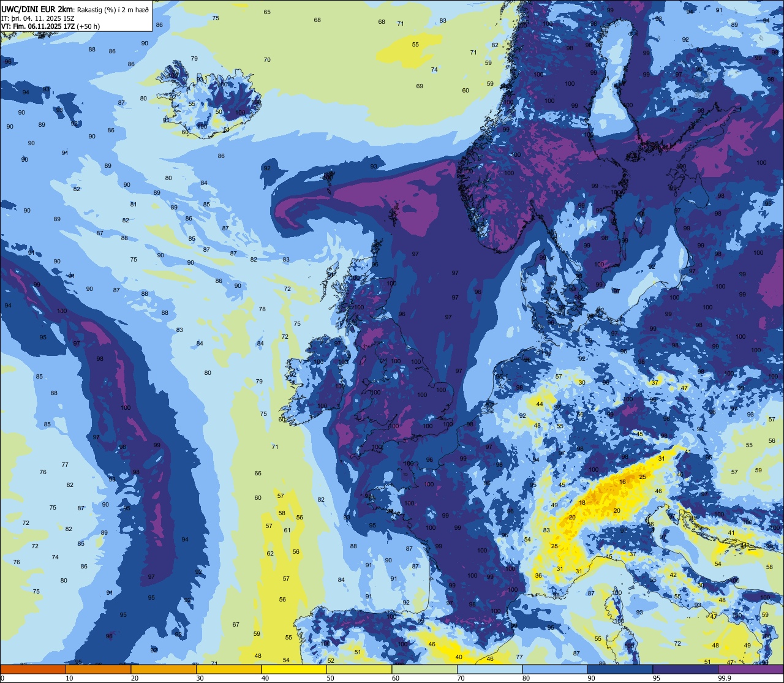784x683 pixels.
Task: Click the 'IT: þri. 04. 11. 2025 15Z' line
Action: point(38,18)
